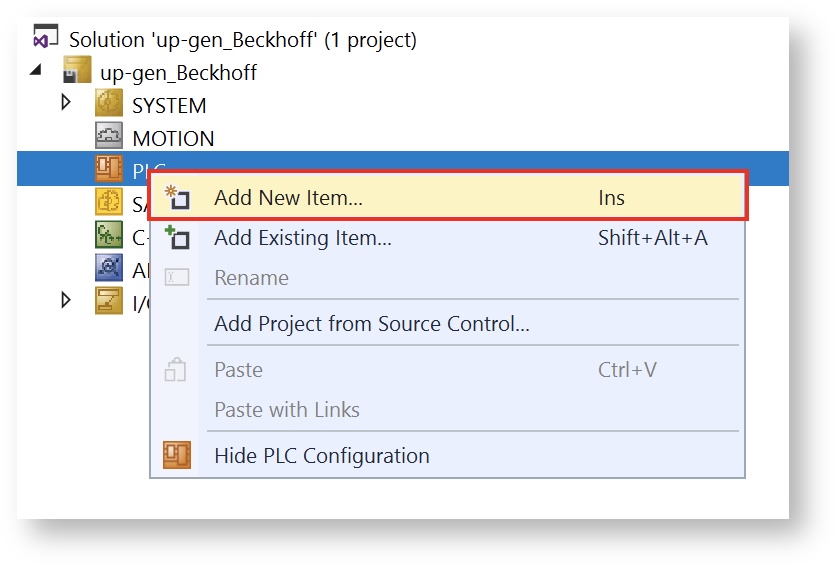Click the green C++ node icon
837x567 pixels.
pyautogui.click(x=109, y=234)
